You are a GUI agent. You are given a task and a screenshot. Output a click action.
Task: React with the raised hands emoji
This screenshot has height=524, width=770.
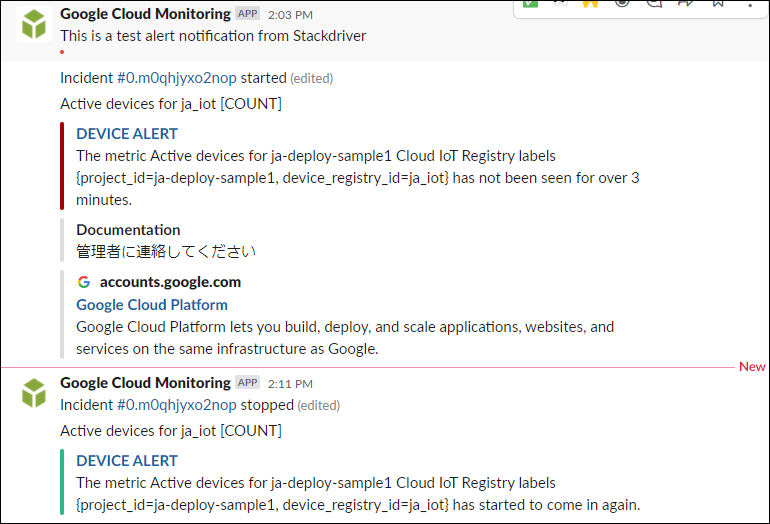[x=592, y=3]
